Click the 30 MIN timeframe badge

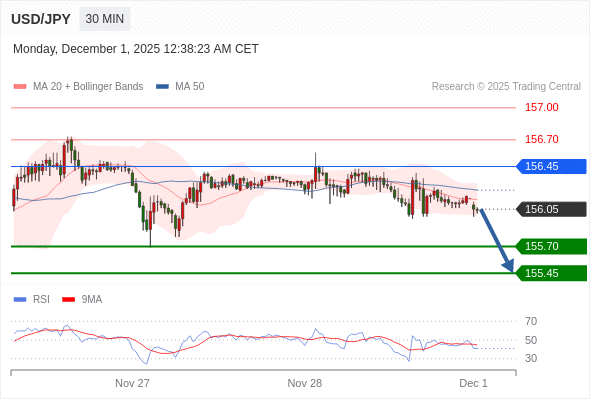(105, 19)
